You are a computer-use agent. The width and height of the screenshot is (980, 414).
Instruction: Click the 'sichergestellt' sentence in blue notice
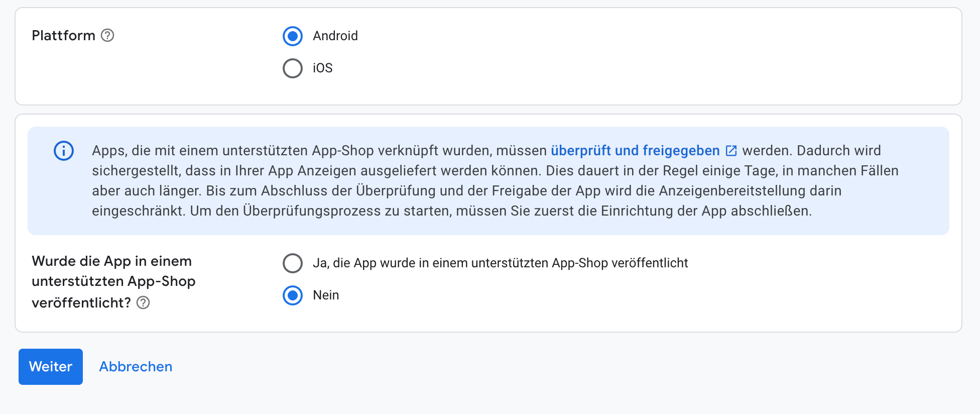tap(317, 171)
